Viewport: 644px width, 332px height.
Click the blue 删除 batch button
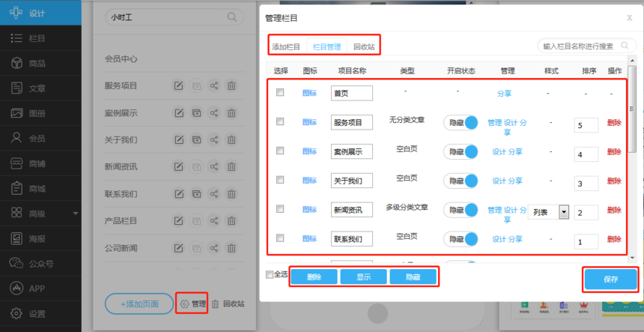[315, 277]
